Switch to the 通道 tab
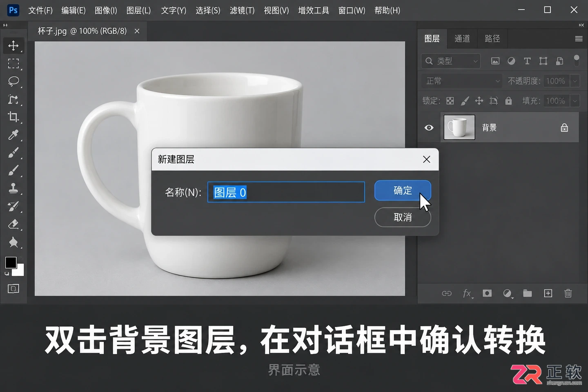588x392 pixels. coord(462,39)
